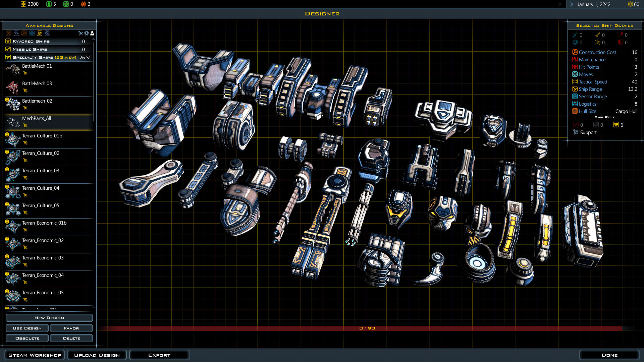Viewport: 644px width, 362px height.
Task: Click the Construction Cost hammer icon in ship details
Action: point(575,52)
